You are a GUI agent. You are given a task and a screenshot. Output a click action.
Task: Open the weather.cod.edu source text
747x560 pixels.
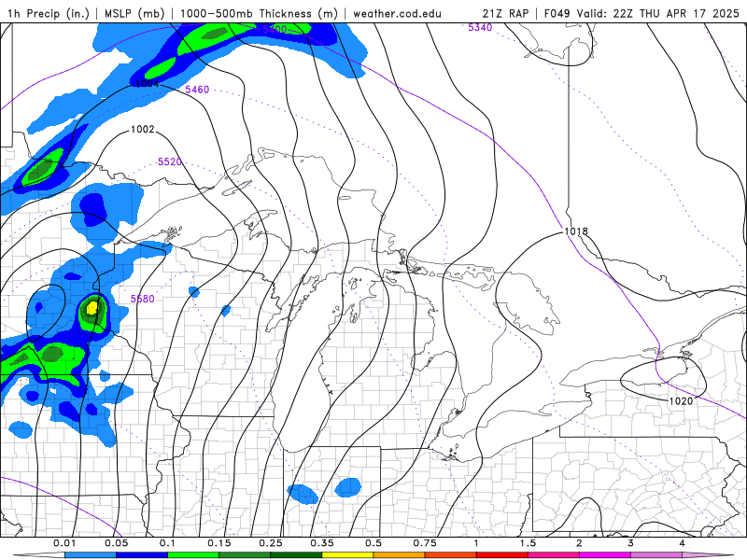[397, 13]
